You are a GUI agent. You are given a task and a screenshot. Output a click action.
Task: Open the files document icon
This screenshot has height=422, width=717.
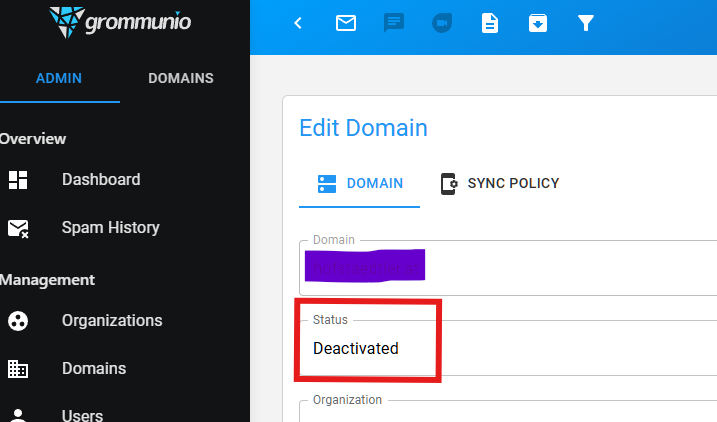(490, 23)
